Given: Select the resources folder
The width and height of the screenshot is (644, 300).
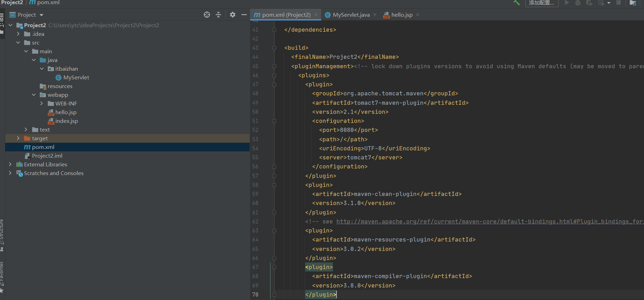Looking at the screenshot, I should click(x=60, y=86).
